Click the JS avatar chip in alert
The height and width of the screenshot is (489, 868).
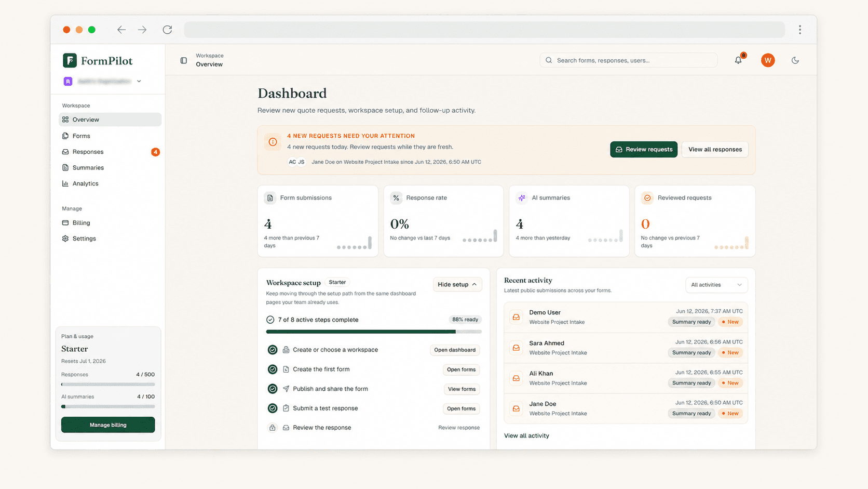(301, 162)
